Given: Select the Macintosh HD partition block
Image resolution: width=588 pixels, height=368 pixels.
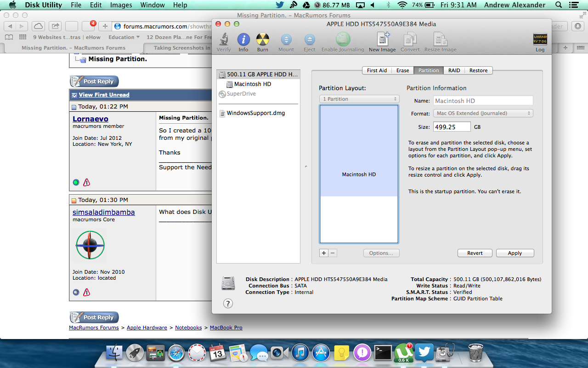Looking at the screenshot, I should click(359, 151).
